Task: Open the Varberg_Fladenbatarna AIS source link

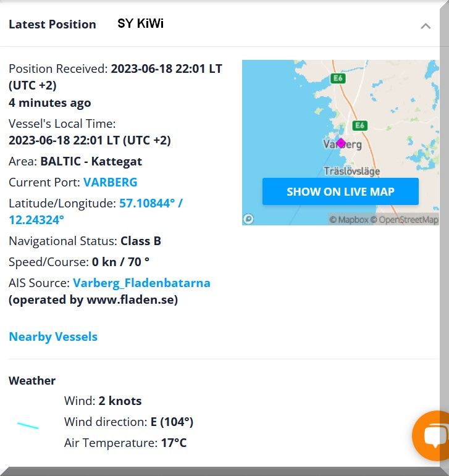Action: tap(141, 283)
